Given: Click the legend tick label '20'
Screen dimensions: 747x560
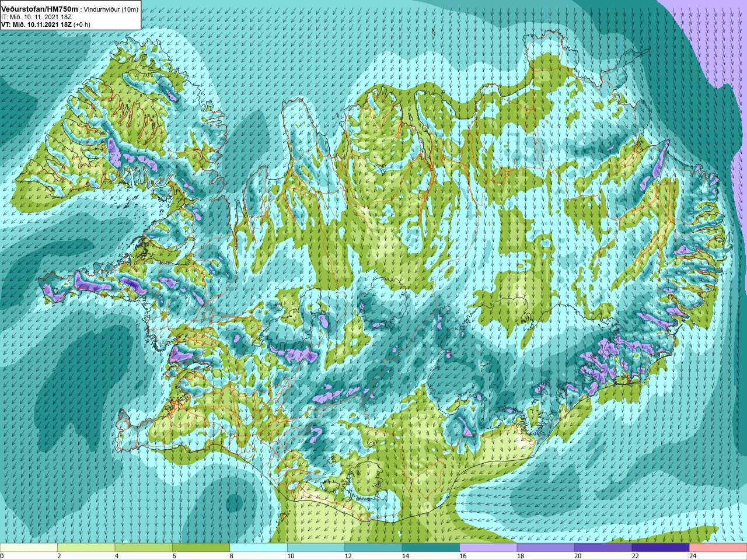Looking at the screenshot, I should [578, 556].
